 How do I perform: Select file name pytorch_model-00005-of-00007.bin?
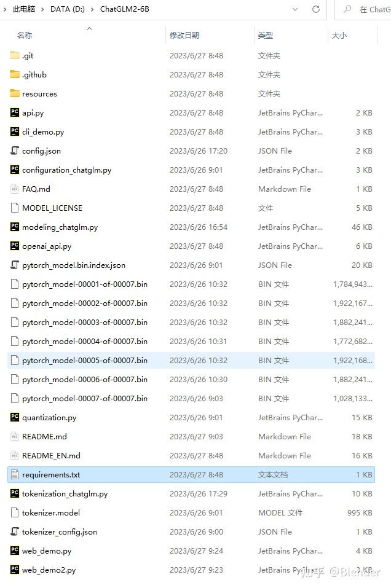point(85,361)
